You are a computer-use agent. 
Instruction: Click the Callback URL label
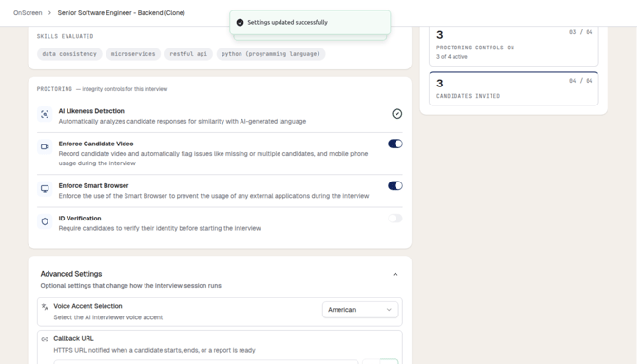73,338
